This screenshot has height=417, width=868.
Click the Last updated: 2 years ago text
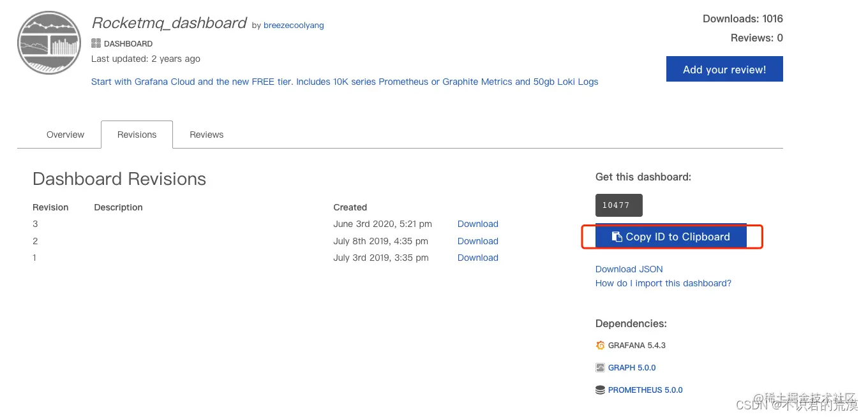146,59
